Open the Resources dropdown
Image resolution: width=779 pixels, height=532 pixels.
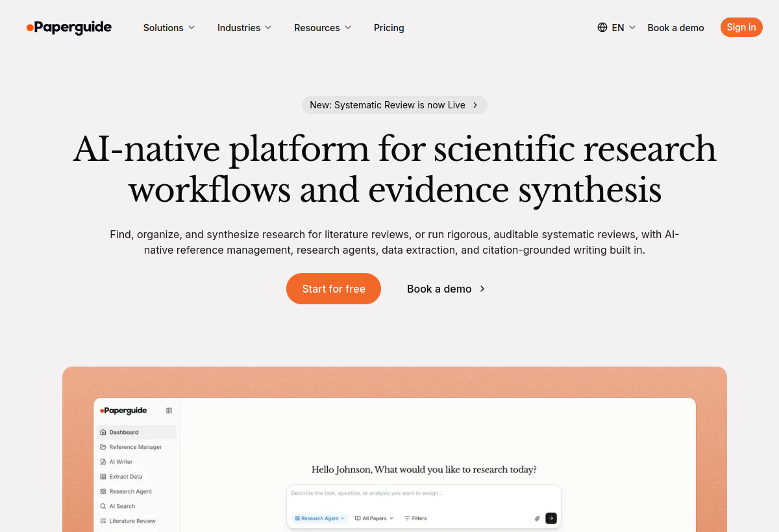tap(323, 28)
